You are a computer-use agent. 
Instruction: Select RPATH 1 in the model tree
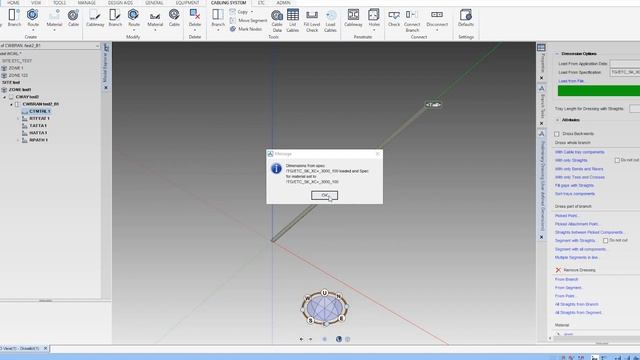(38, 140)
